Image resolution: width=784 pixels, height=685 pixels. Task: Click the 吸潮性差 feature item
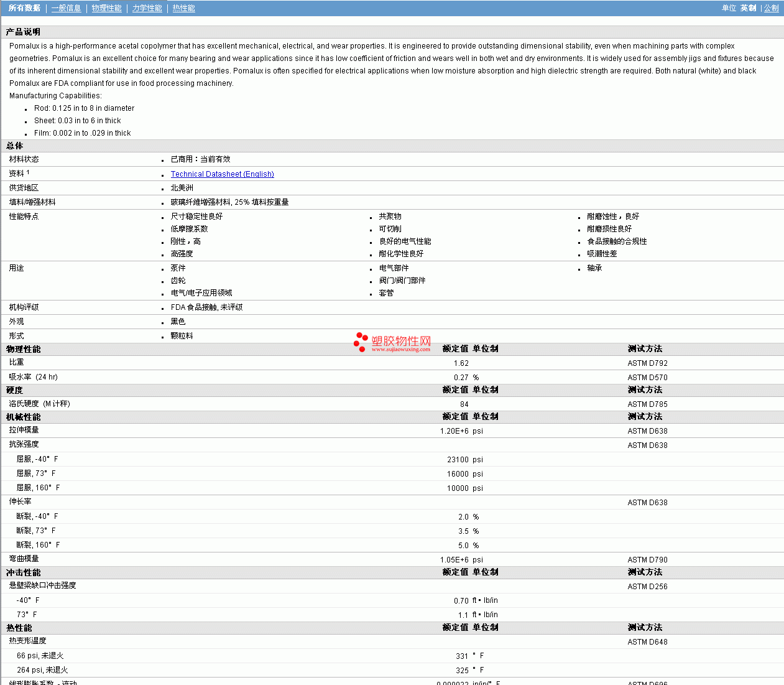point(602,254)
